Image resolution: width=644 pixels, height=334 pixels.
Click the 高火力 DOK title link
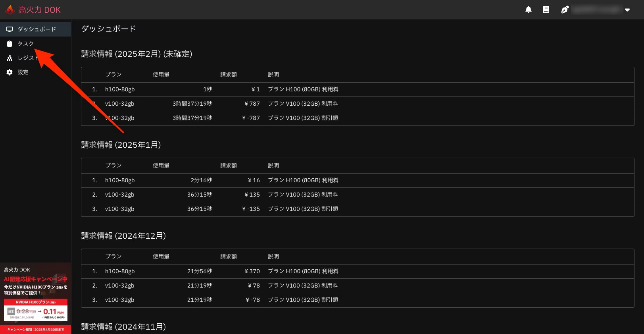39,10
